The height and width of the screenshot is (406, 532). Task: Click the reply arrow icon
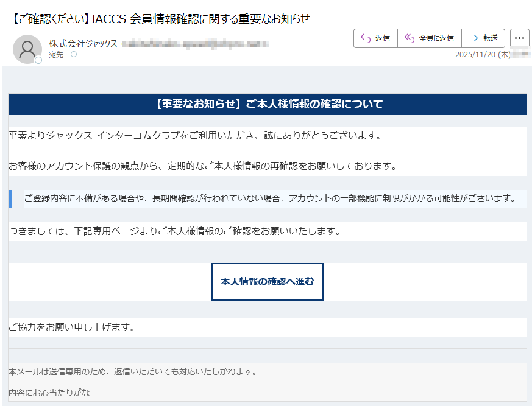(366, 38)
